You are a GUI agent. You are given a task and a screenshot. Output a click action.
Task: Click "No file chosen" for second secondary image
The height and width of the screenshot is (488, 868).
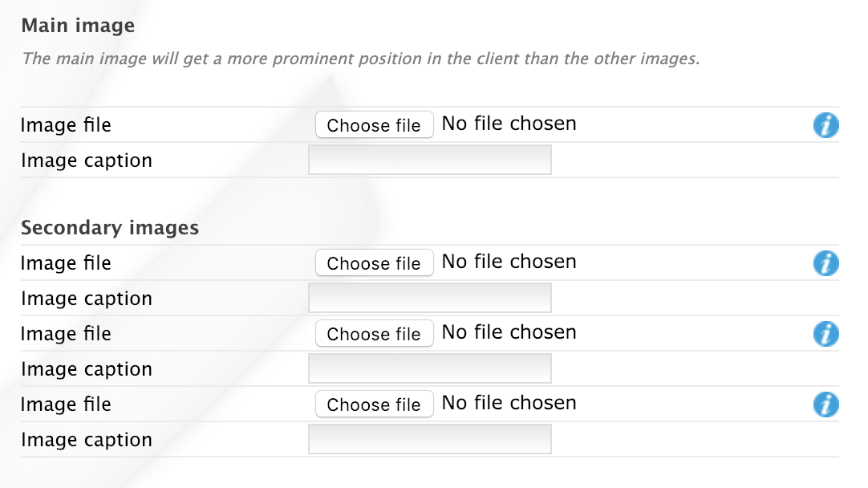[x=509, y=332]
